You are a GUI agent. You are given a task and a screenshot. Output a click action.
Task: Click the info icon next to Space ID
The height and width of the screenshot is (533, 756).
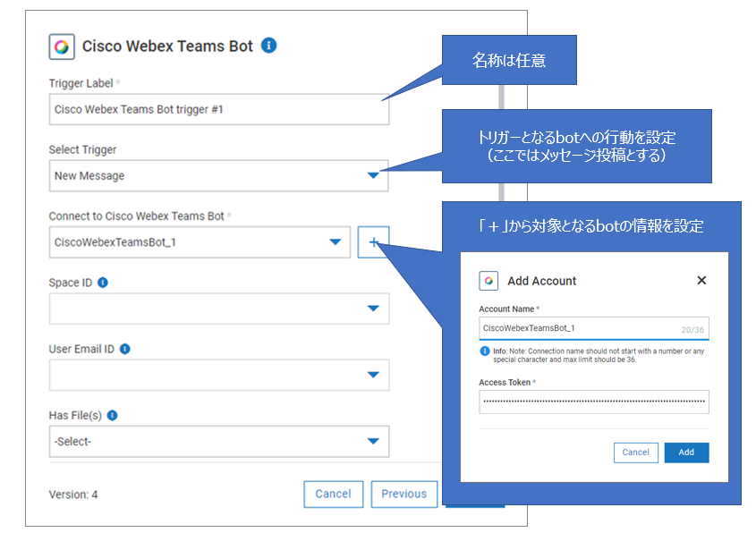103,283
